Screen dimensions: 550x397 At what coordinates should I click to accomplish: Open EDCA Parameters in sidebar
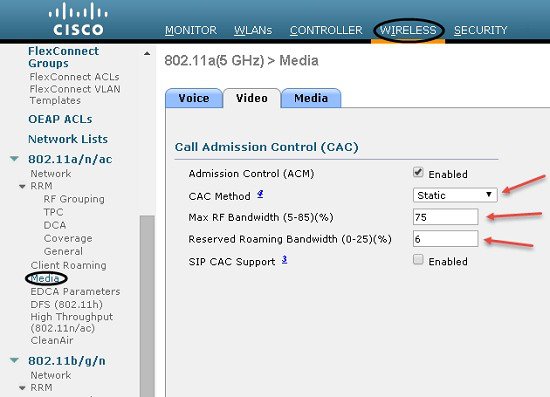tap(75, 291)
